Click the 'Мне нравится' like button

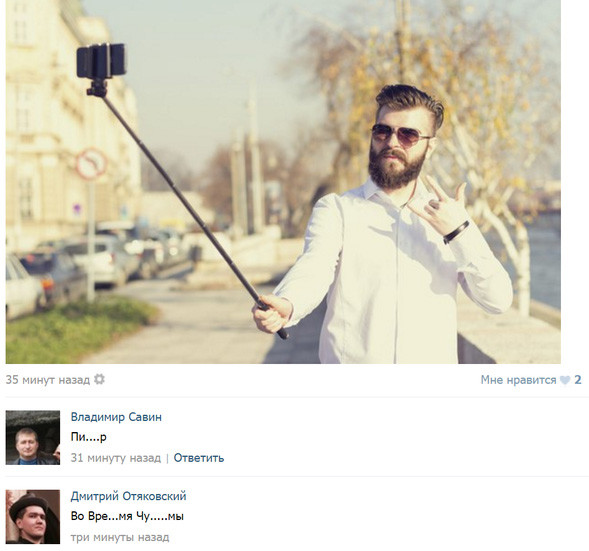point(518,380)
